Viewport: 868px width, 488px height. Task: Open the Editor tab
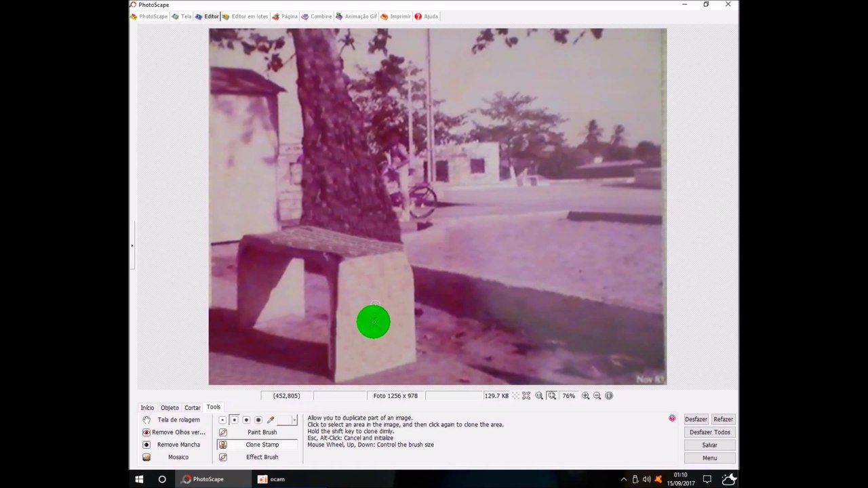pos(207,16)
